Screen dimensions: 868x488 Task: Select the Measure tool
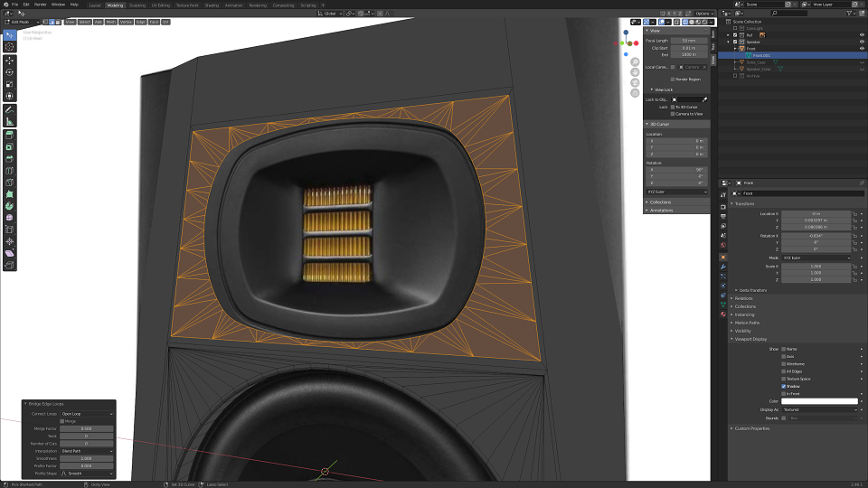9,122
